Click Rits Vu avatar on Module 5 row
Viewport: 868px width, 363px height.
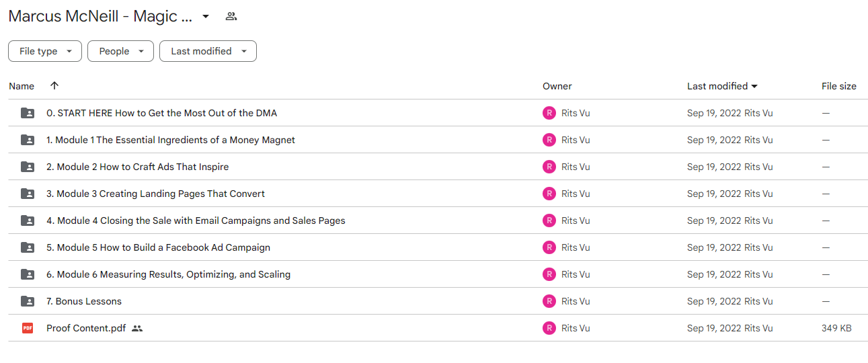click(549, 247)
